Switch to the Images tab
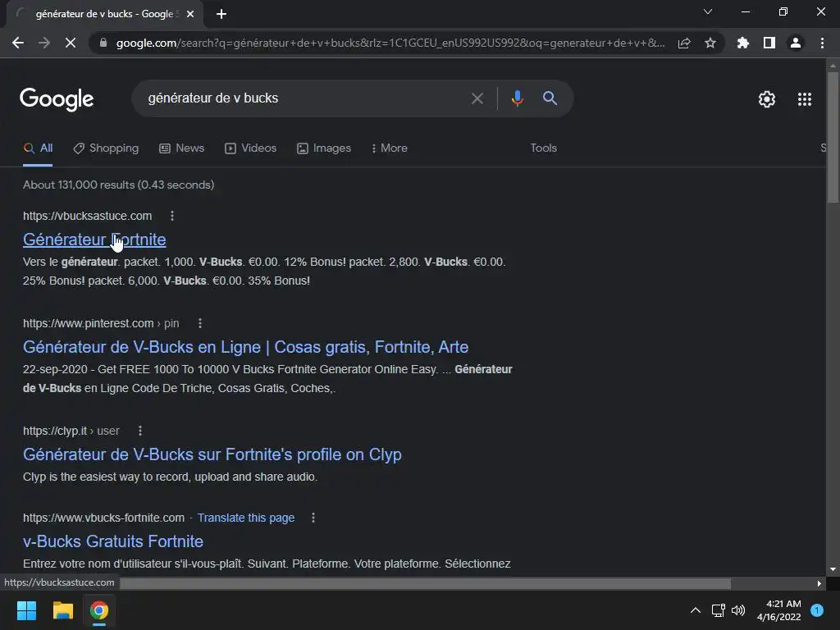 click(x=324, y=148)
